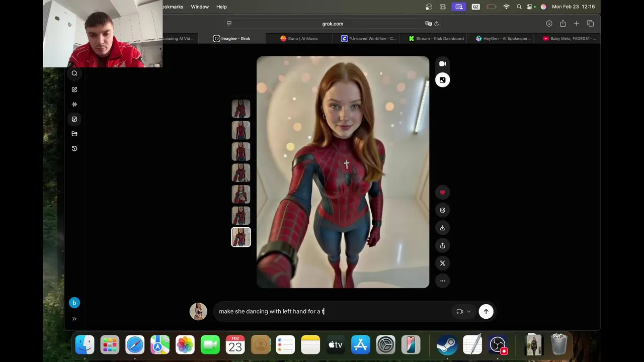Open the Help menu
The height and width of the screenshot is (362, 644).
[221, 7]
